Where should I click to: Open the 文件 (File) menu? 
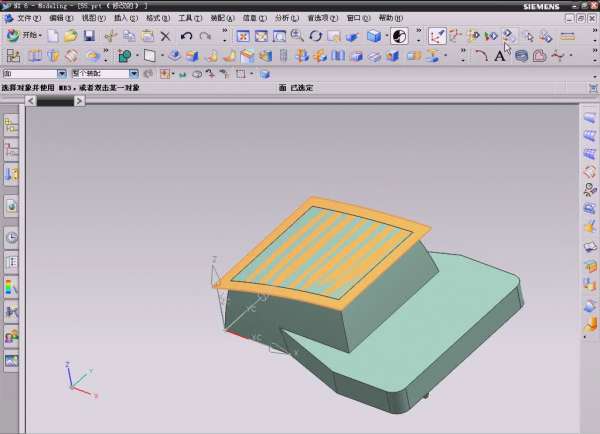point(29,18)
